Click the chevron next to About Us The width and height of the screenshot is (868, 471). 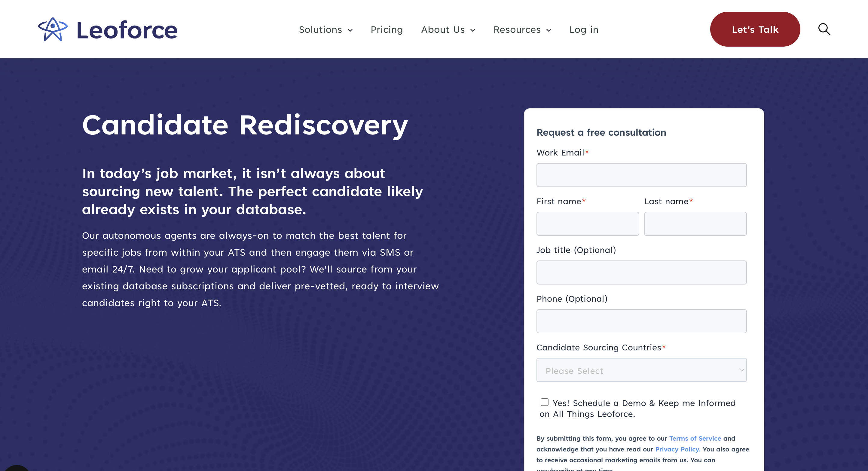tap(473, 30)
